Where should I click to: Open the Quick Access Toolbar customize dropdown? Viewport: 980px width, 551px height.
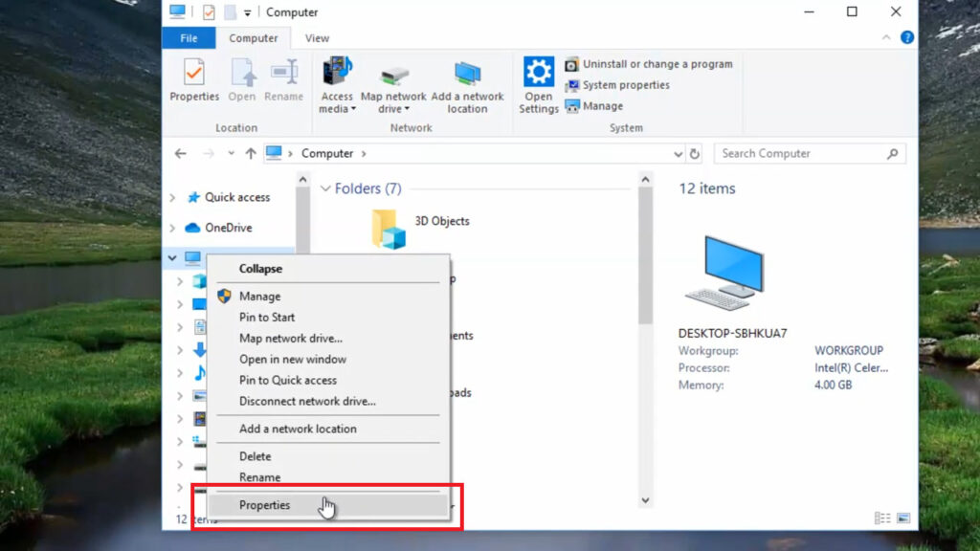pyautogui.click(x=248, y=12)
